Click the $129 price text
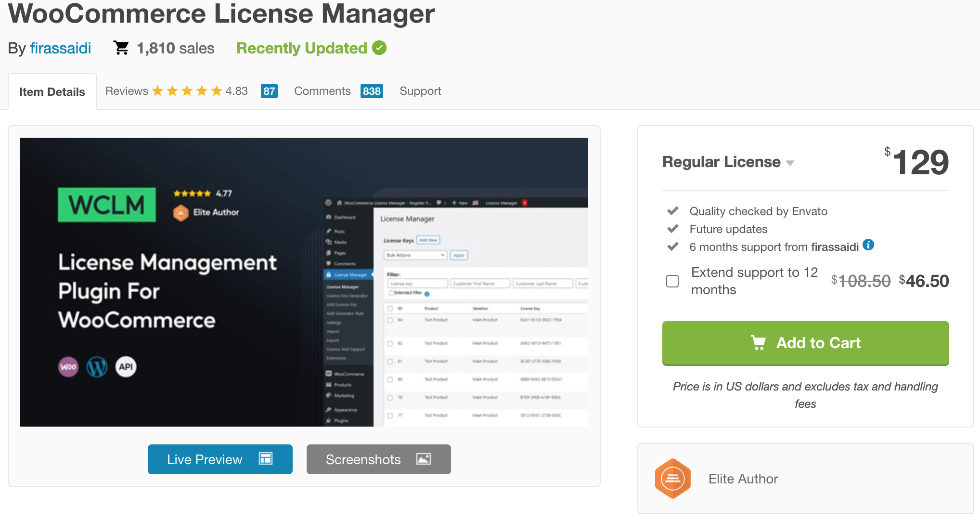This screenshot has width=980, height=520. [x=916, y=162]
